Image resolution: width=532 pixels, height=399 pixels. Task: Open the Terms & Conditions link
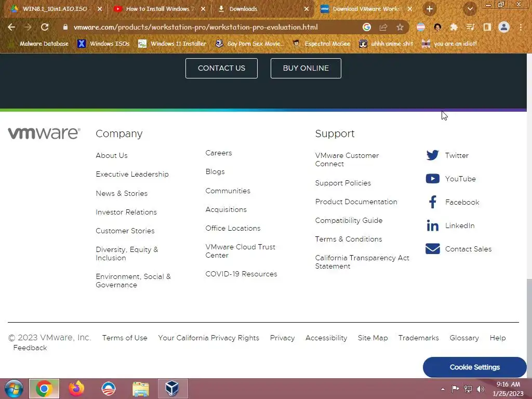coord(349,239)
